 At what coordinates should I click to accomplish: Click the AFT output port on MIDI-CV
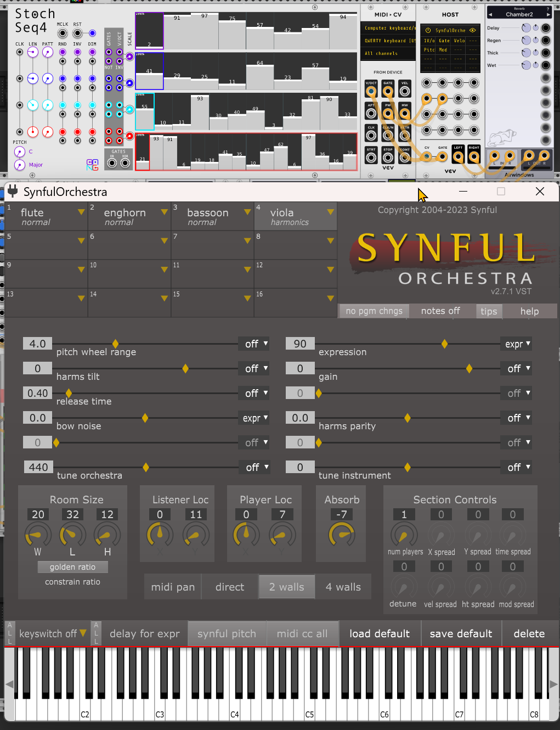pos(371,114)
